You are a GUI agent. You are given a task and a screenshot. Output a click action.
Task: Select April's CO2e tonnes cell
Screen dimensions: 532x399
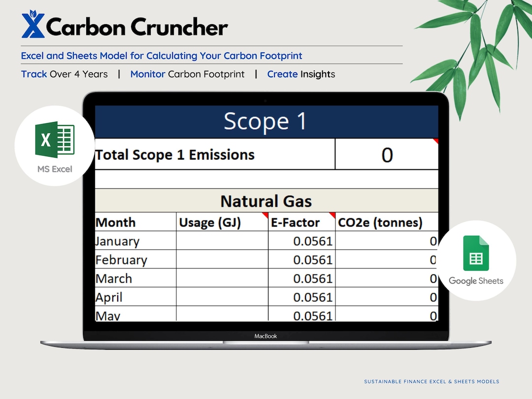click(x=387, y=297)
